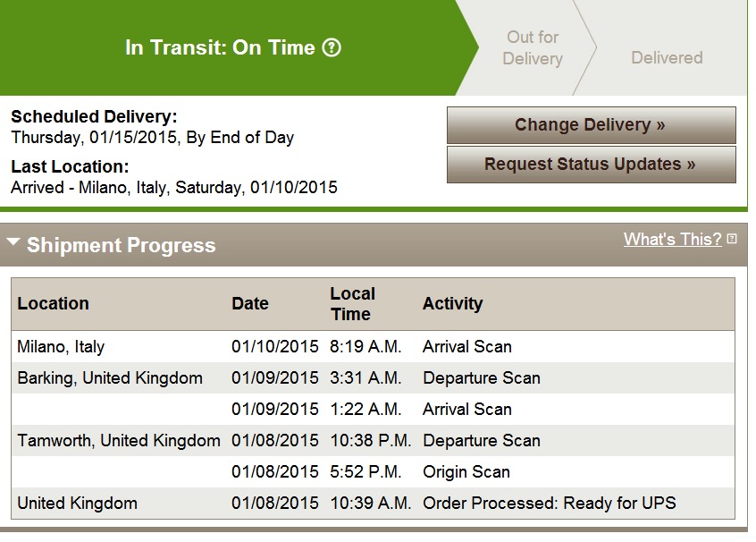Click the Origin Scan activity entry
The width and height of the screenshot is (756, 542).
coord(466,472)
